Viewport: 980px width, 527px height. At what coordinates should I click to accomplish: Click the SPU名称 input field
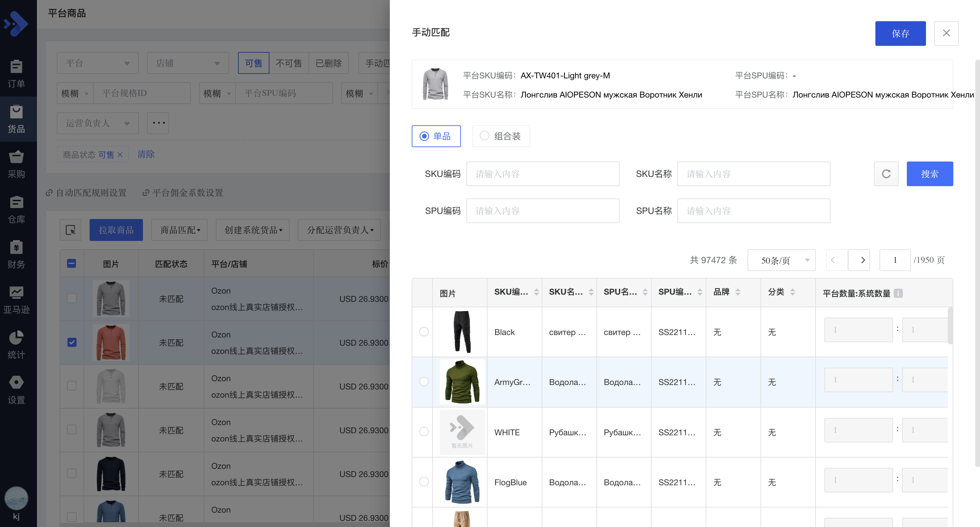tap(754, 210)
